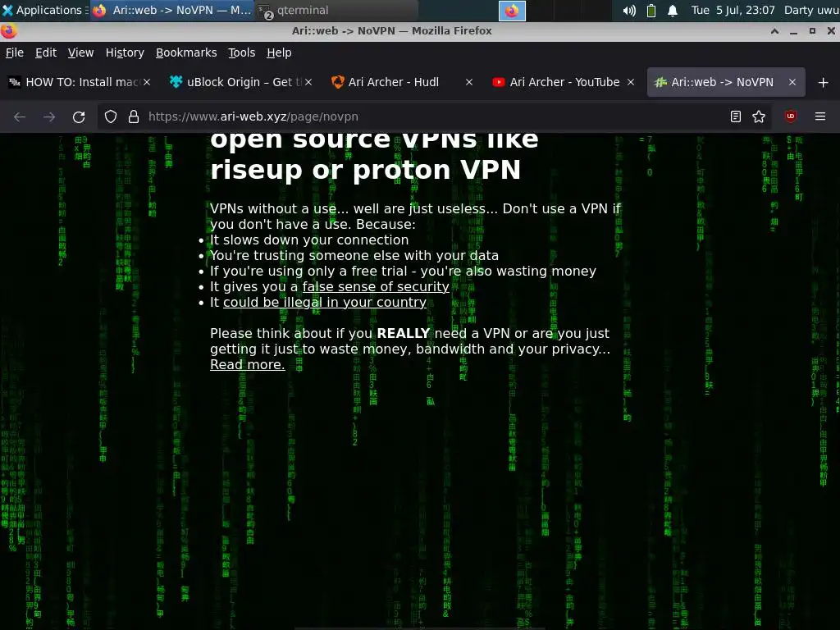
Task: Open the History menu
Action: [125, 52]
